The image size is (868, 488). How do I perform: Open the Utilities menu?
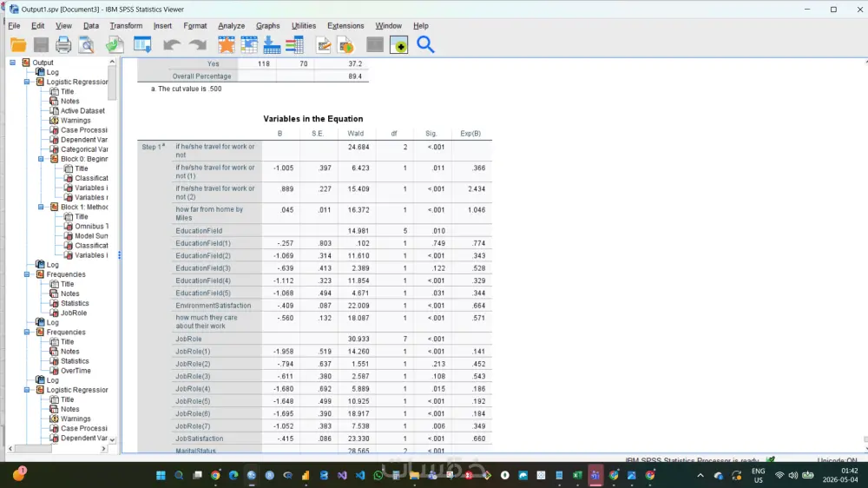tap(303, 25)
